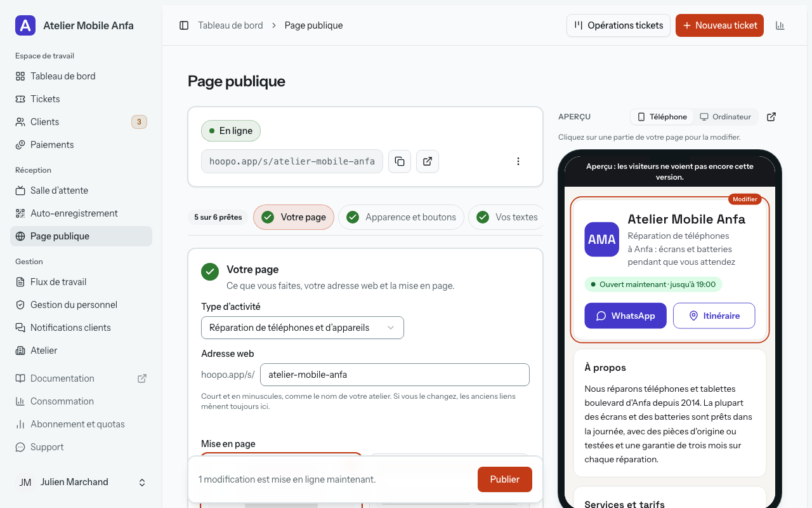
Task: Open preview in external window
Action: (771, 117)
